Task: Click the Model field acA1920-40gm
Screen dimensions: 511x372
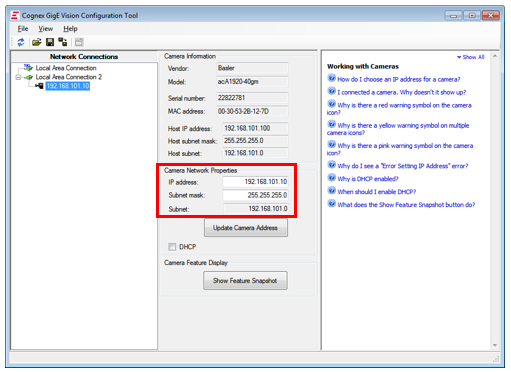Action: click(252, 82)
